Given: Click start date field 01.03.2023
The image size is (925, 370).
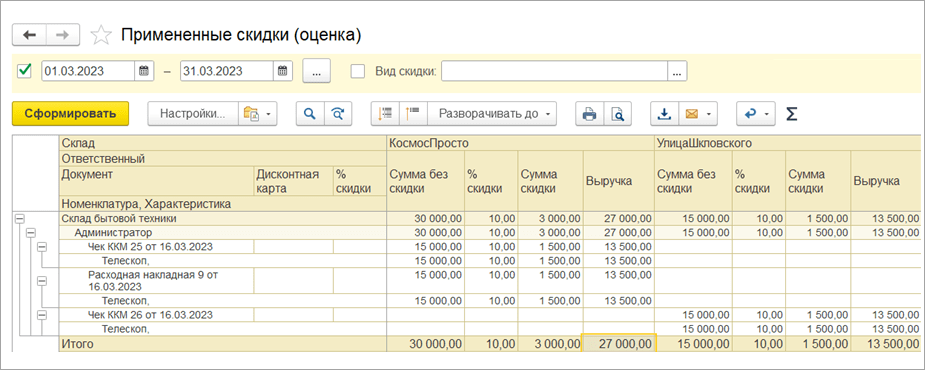Looking at the screenshot, I should [88, 71].
